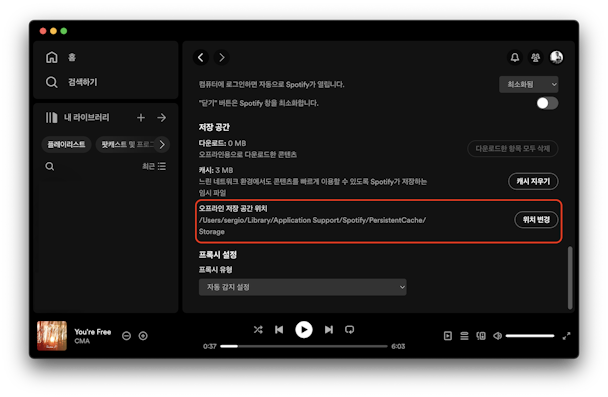Click the 다운로드: 0 MB label

pos(222,143)
